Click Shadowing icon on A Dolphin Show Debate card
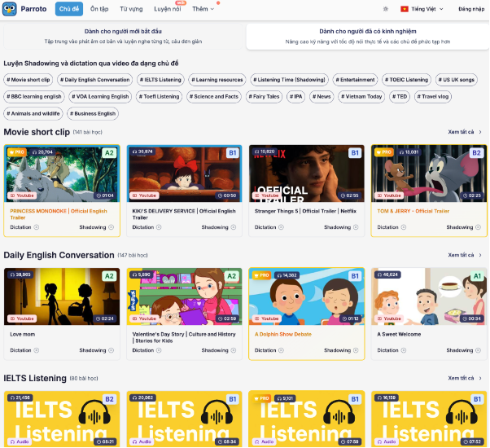Screen dimensions: 490x448 [357, 350]
